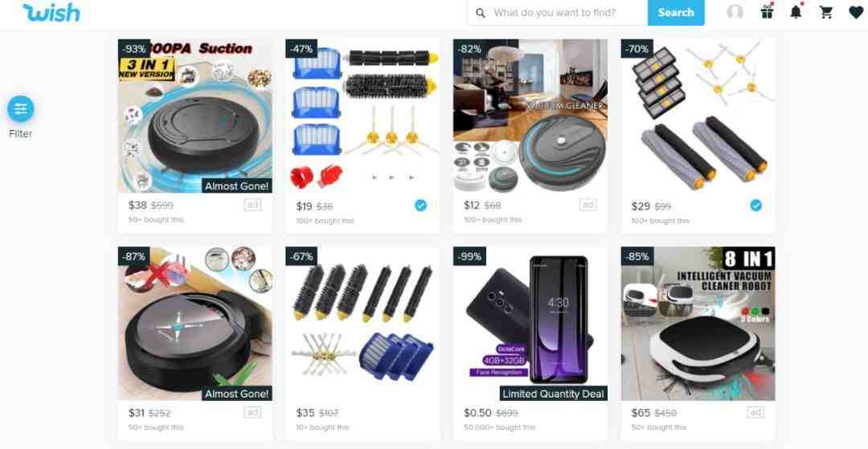Open the gift rewards icon

click(x=767, y=11)
